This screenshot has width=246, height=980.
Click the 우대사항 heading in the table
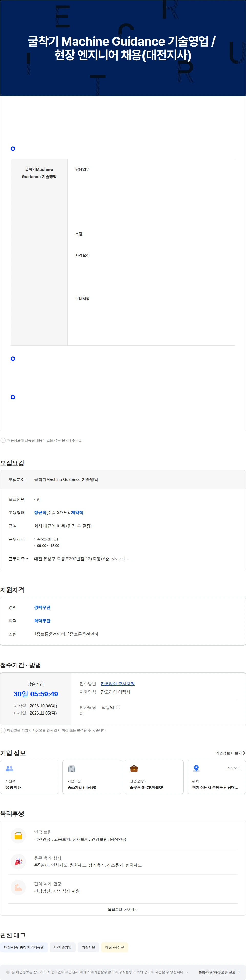[82, 298]
